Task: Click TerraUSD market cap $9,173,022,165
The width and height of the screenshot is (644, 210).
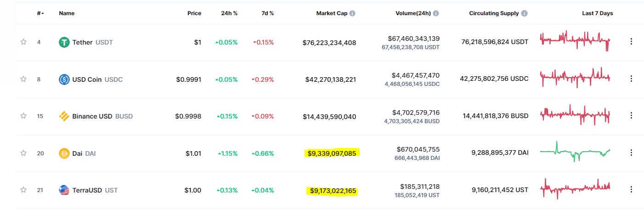Action: pos(333,190)
